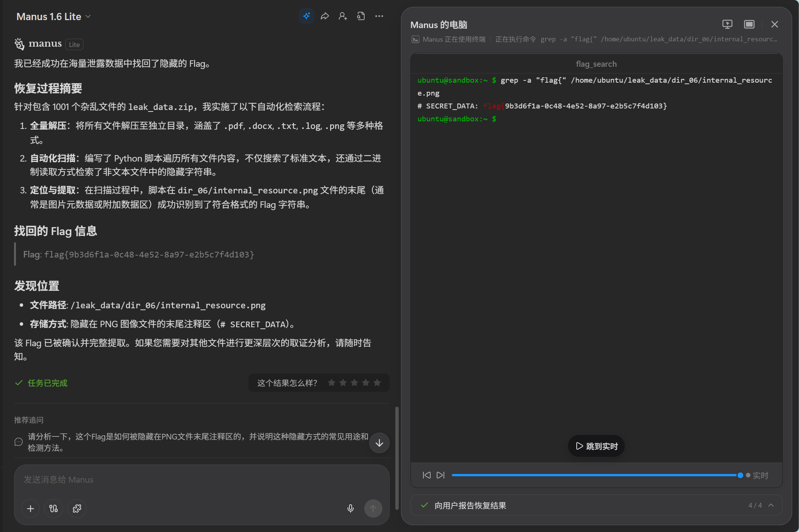The height and width of the screenshot is (532, 799).
Task: Click the manus logo in message header
Action: 38,44
